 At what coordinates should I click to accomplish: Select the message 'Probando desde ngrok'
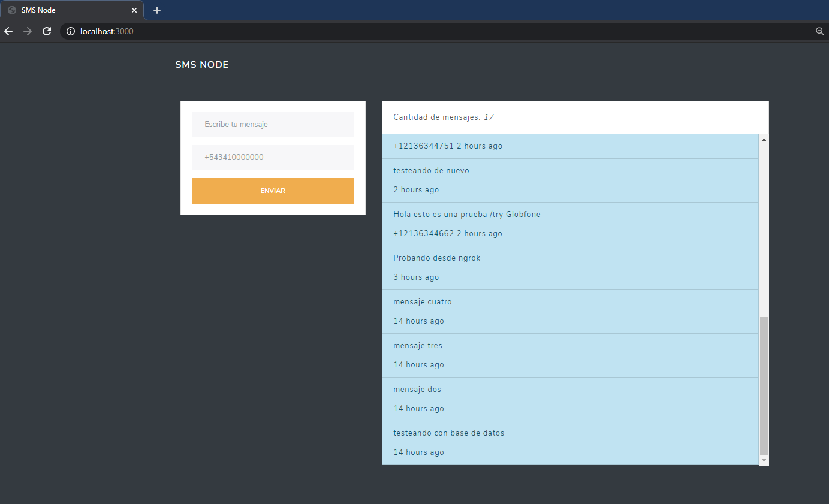436,258
